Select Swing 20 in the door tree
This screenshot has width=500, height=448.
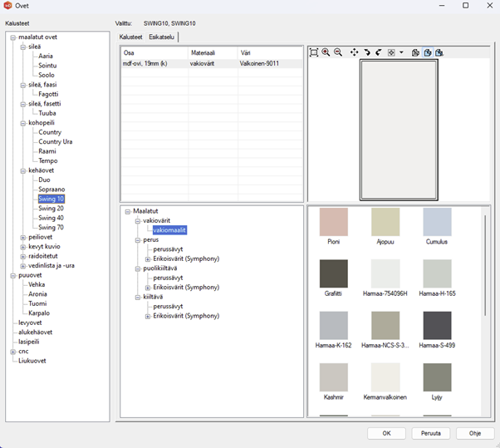51,209
